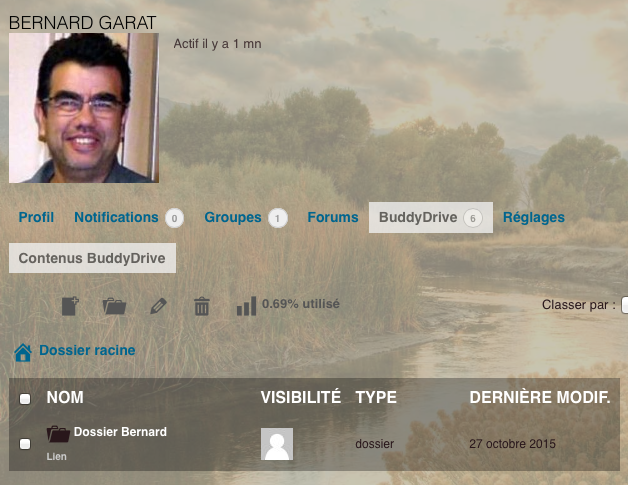Click the new folder icon in toolbar

pyautogui.click(x=115, y=306)
